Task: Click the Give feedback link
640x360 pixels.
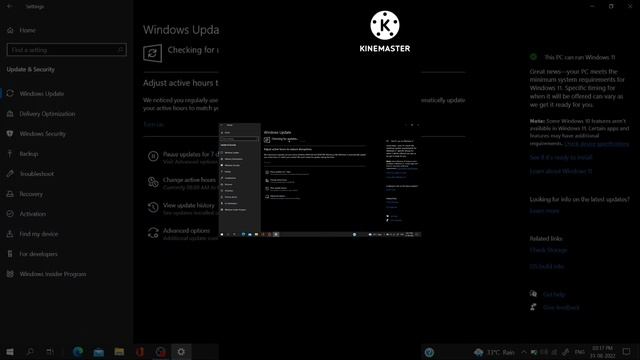Action: coord(561,307)
